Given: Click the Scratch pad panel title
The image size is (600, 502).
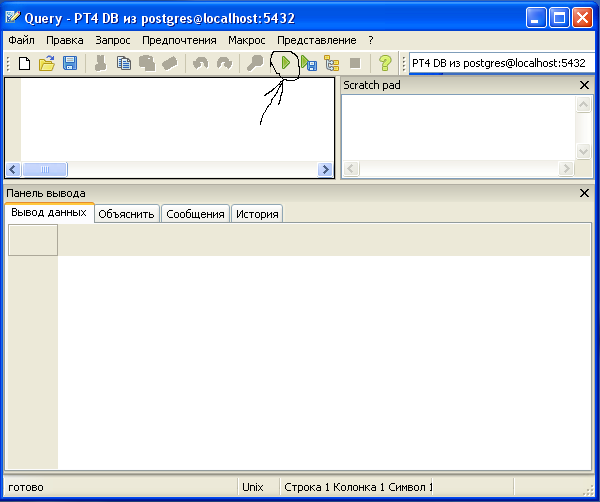Looking at the screenshot, I should (372, 85).
